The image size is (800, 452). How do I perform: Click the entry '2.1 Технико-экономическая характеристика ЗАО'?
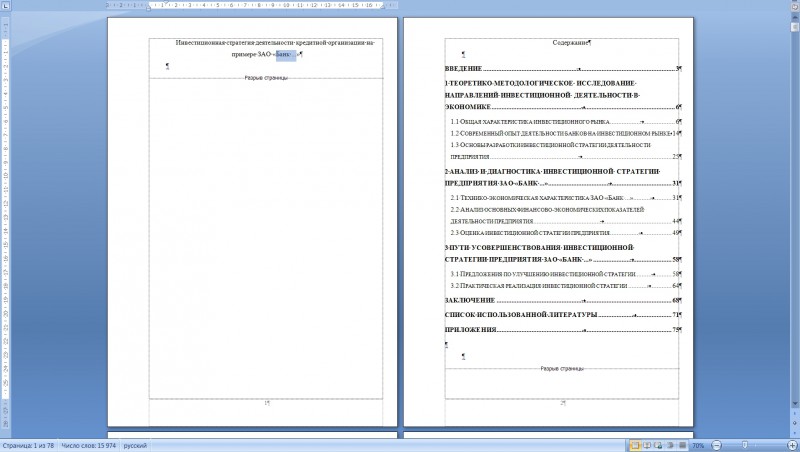point(565,198)
